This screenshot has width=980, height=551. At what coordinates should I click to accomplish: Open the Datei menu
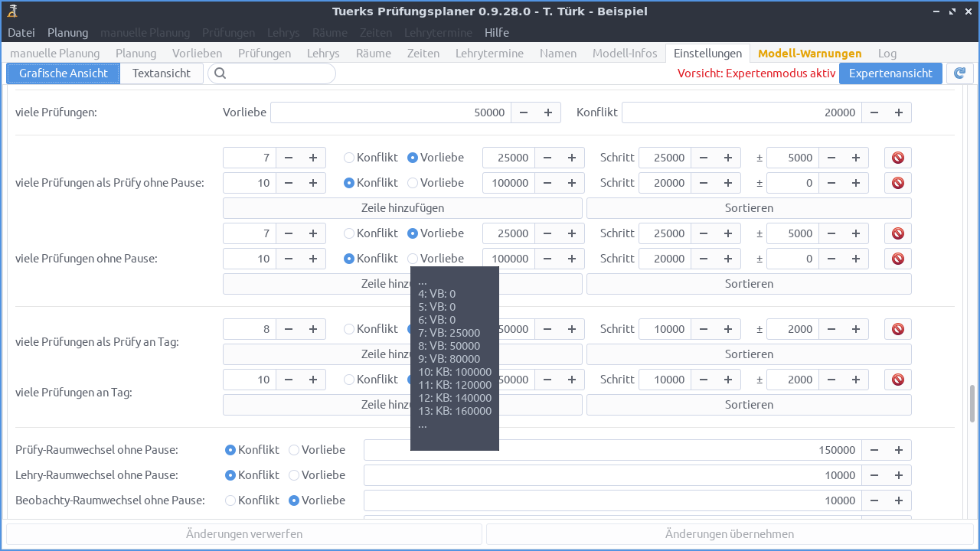pyautogui.click(x=21, y=32)
